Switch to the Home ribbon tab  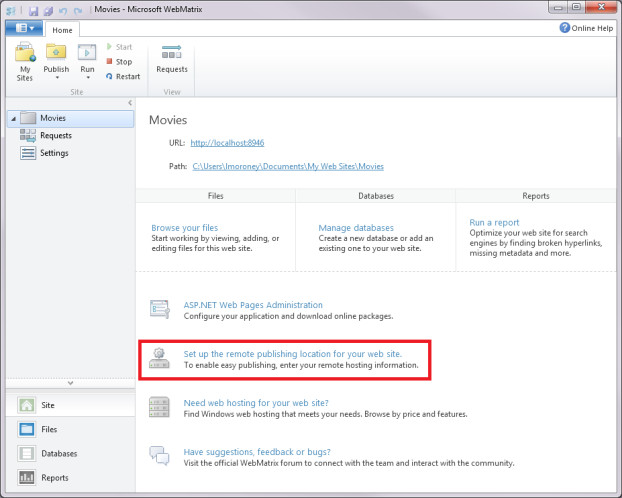[x=62, y=30]
